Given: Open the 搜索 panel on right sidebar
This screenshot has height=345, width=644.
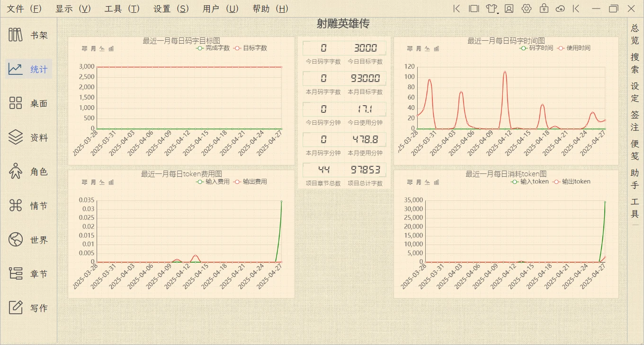Looking at the screenshot, I should point(635,63).
